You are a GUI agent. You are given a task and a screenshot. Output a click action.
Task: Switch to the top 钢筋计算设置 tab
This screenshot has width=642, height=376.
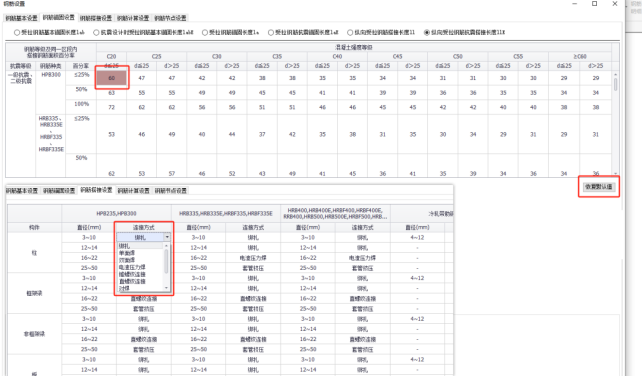pyautogui.click(x=133, y=18)
